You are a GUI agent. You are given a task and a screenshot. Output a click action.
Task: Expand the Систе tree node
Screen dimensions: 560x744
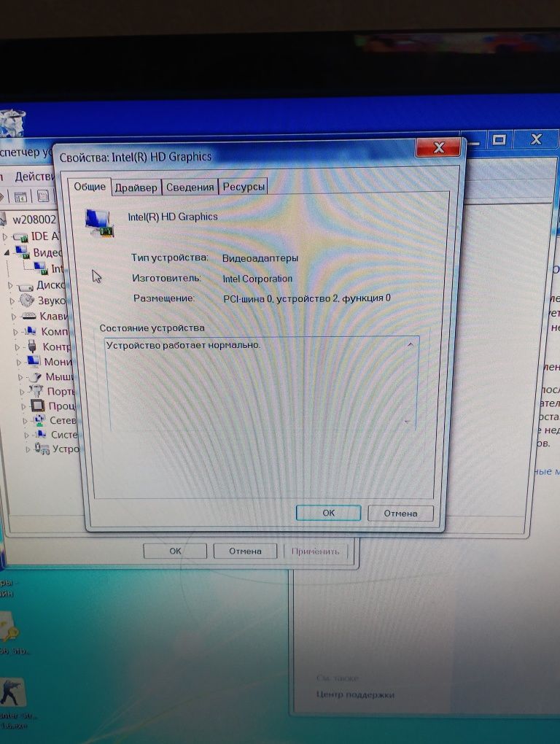(26, 435)
